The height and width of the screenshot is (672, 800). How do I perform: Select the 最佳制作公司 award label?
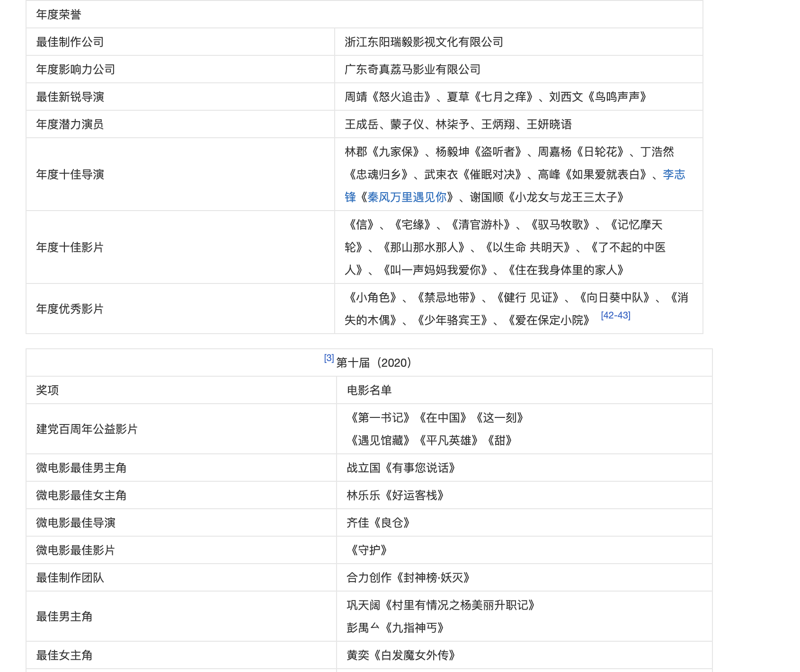(70, 42)
